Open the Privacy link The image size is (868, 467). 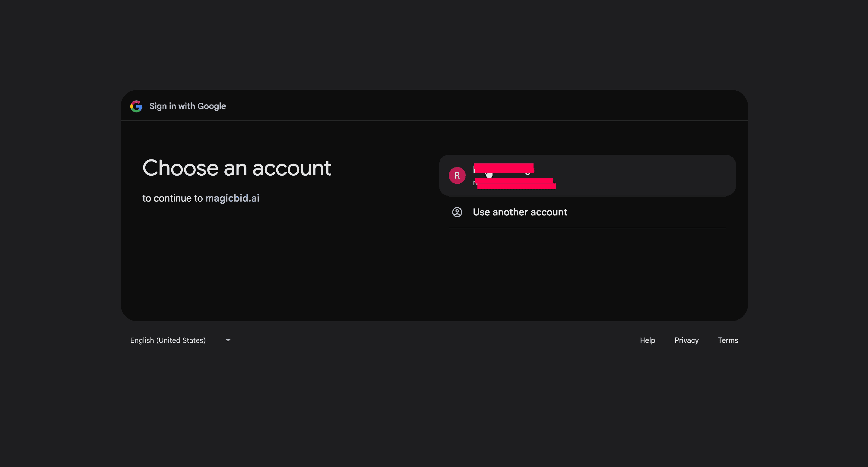pyautogui.click(x=686, y=340)
